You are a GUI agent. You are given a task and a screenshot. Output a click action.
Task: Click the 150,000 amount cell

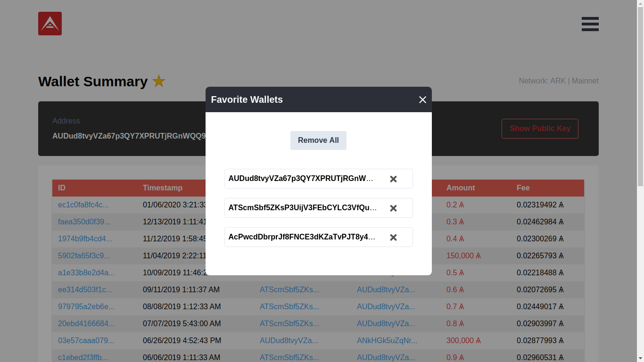click(463, 256)
